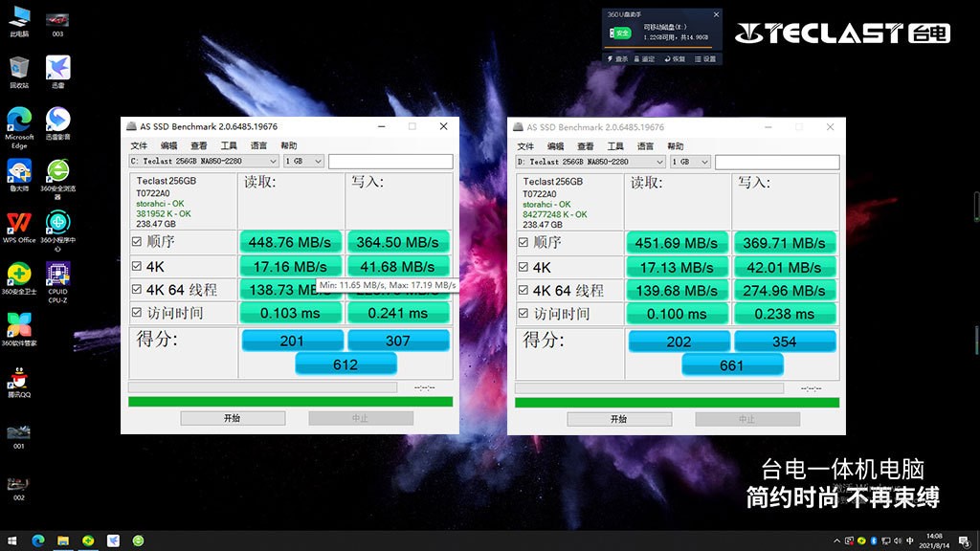Open the 鲁大师 desktop shortcut
The image size is (980, 551).
pos(19,172)
